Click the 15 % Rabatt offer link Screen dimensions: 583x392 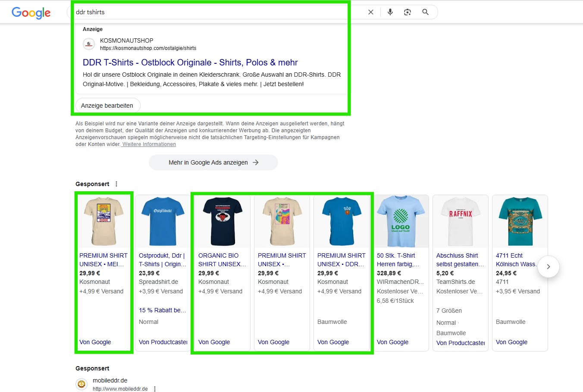[x=163, y=310]
